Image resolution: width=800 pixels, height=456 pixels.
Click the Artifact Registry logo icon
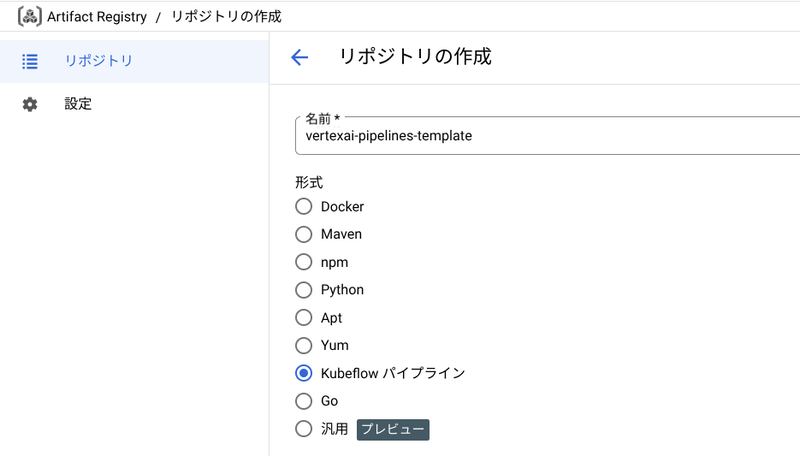[30, 17]
